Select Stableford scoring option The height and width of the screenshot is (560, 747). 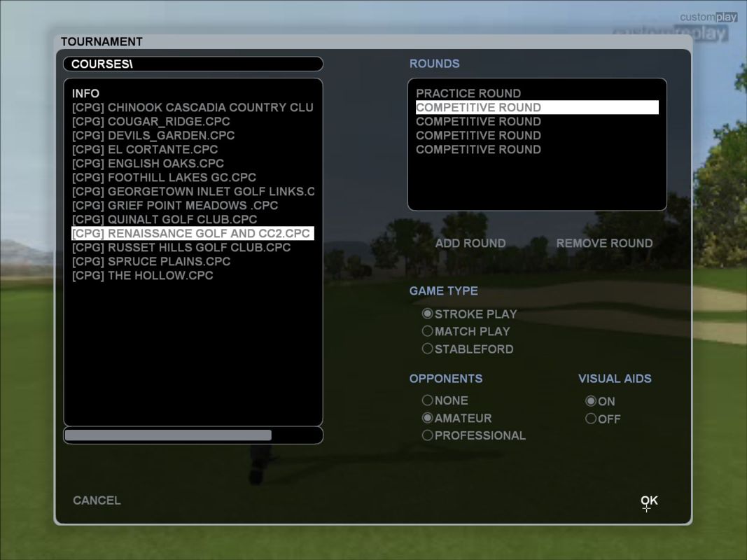pos(428,349)
